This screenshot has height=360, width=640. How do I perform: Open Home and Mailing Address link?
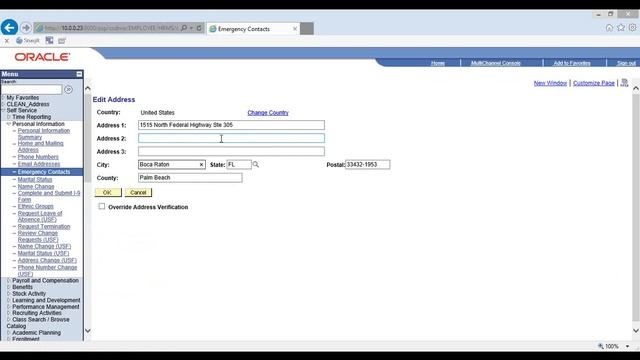pyautogui.click(x=40, y=147)
